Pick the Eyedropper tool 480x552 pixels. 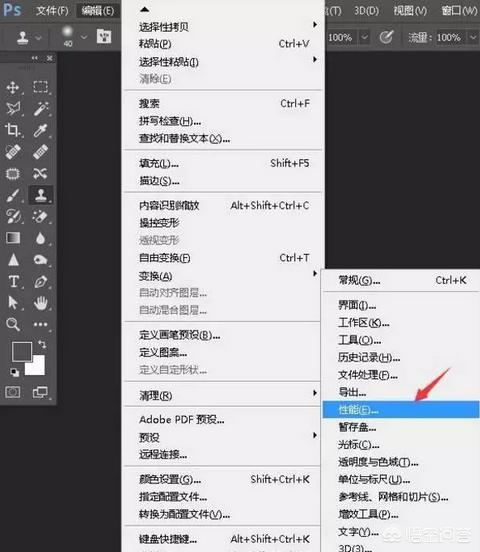point(40,130)
